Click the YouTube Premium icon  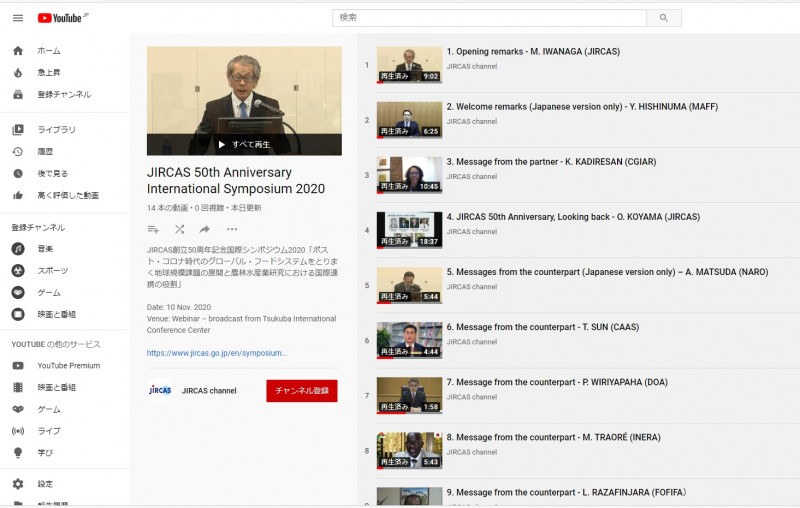point(18,366)
